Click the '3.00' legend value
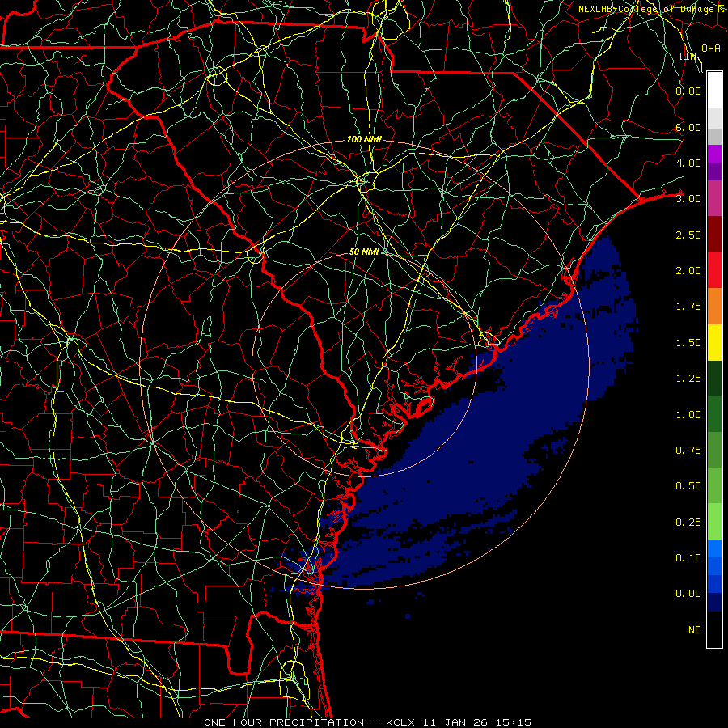This screenshot has width=728, height=728. (688, 199)
